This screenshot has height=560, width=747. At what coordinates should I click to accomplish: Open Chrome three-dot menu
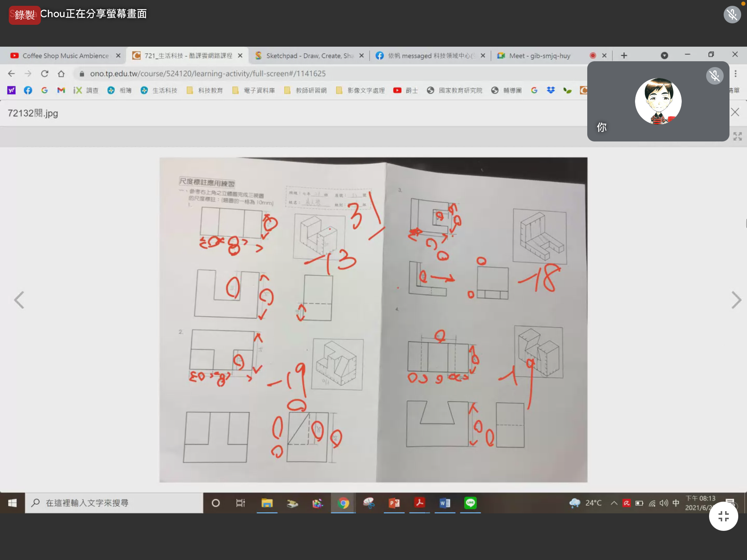pyautogui.click(x=736, y=74)
